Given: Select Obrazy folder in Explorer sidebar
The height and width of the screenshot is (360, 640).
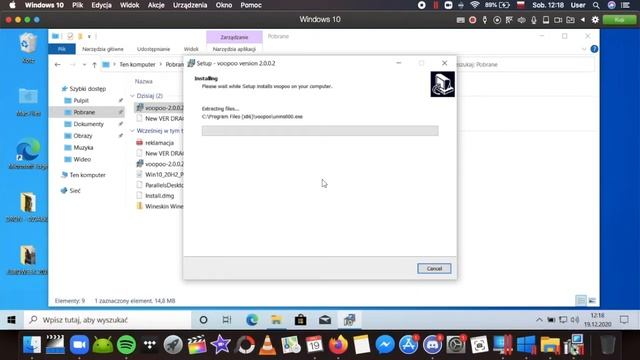Looking at the screenshot, I should pyautogui.click(x=82, y=136).
